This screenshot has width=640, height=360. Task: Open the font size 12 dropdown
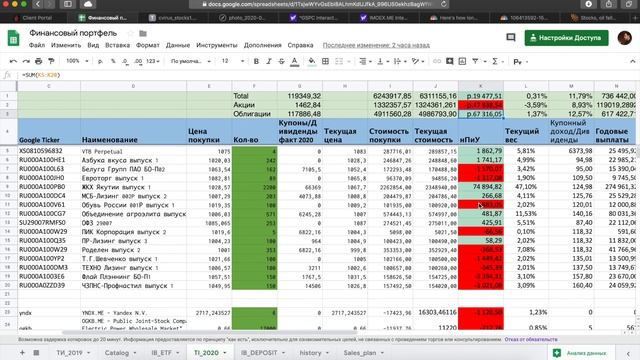click(x=233, y=61)
